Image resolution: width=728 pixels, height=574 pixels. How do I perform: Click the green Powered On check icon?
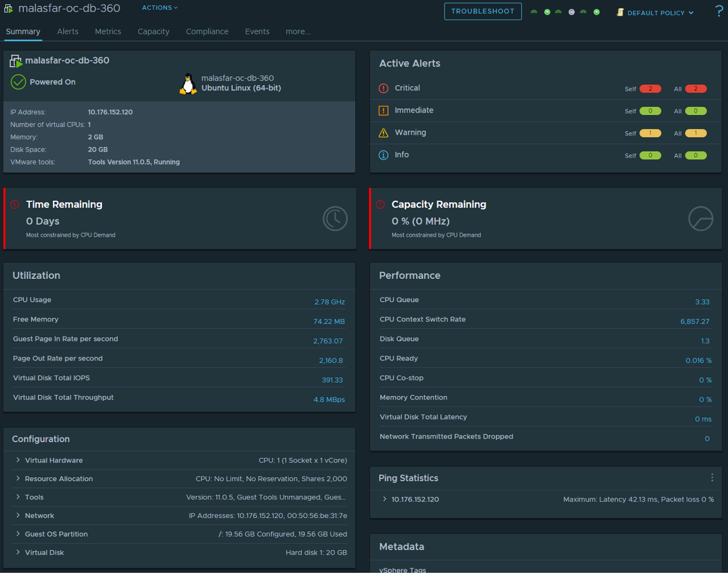(x=17, y=82)
